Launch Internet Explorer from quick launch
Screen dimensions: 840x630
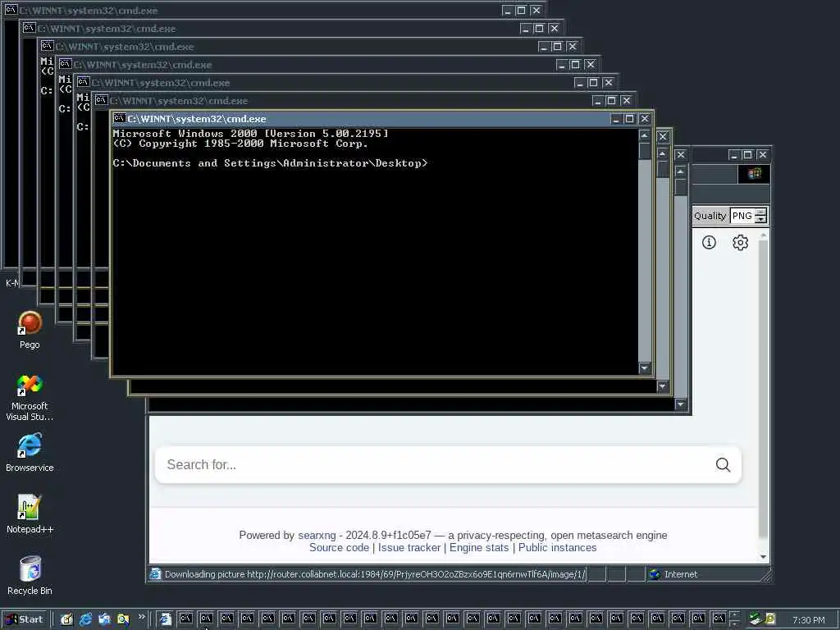[85, 619]
